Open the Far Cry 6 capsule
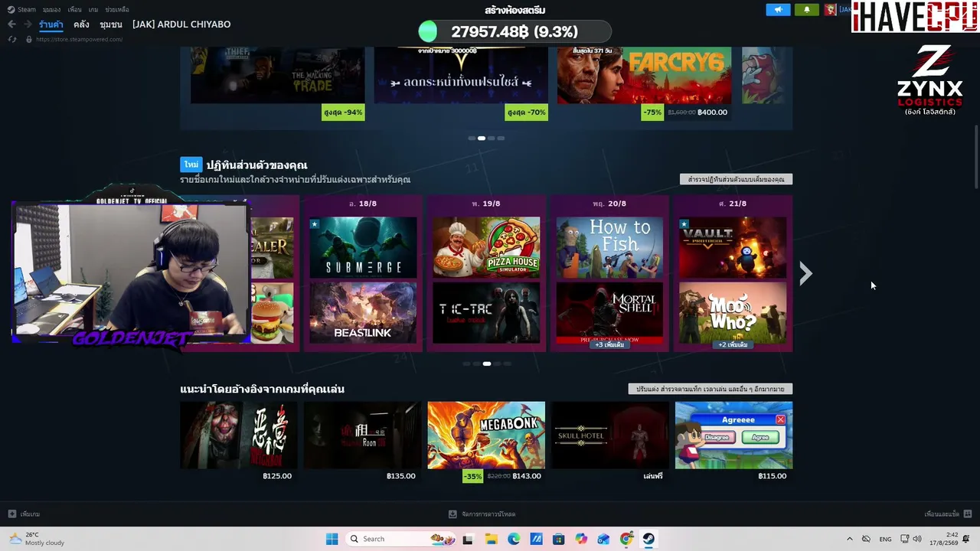 644,75
